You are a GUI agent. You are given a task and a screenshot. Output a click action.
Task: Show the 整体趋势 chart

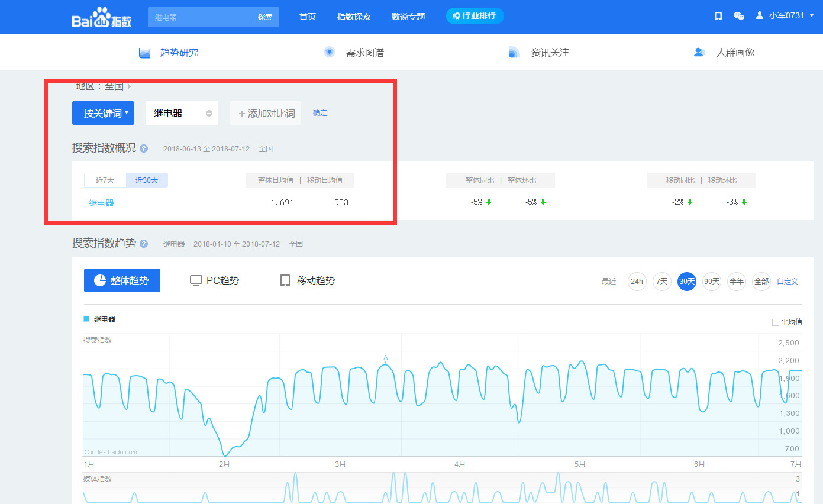(x=122, y=280)
